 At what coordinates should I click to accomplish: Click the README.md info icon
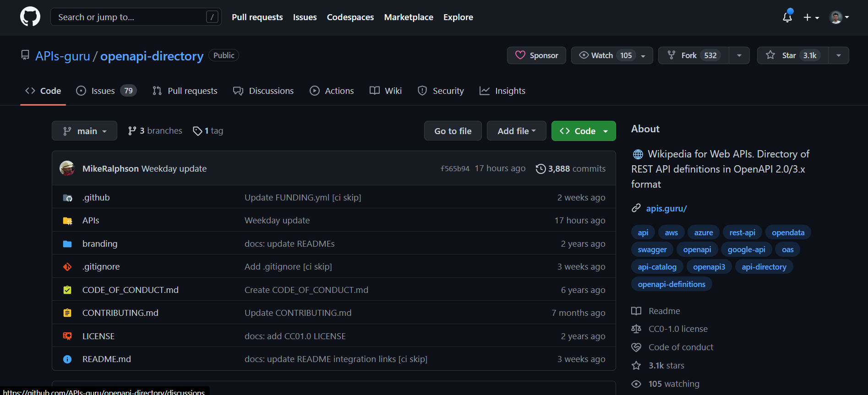coord(67,359)
